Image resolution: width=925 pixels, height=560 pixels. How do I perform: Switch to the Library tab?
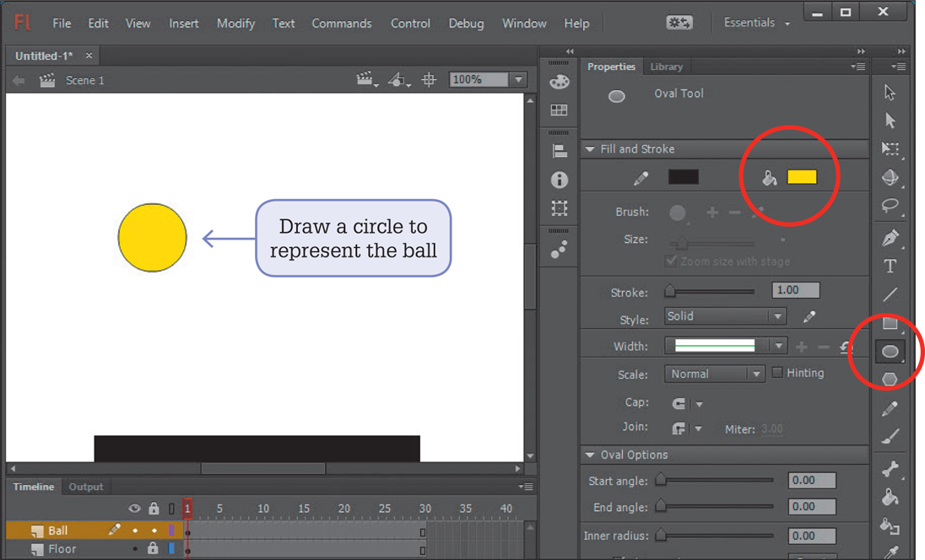click(x=666, y=67)
